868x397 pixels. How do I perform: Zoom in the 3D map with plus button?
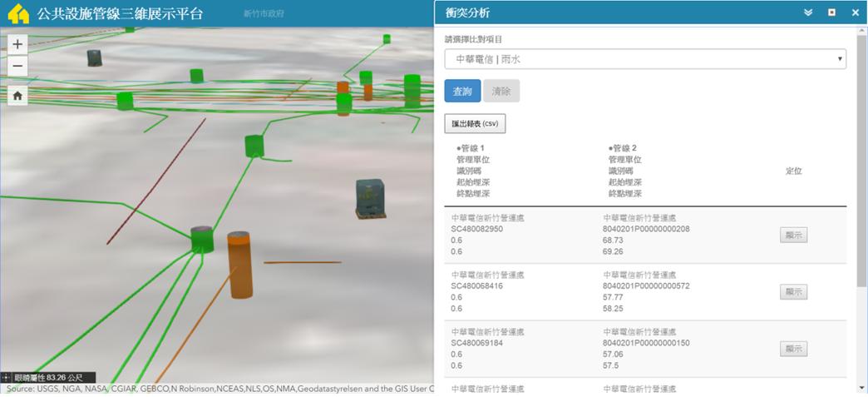(x=17, y=44)
